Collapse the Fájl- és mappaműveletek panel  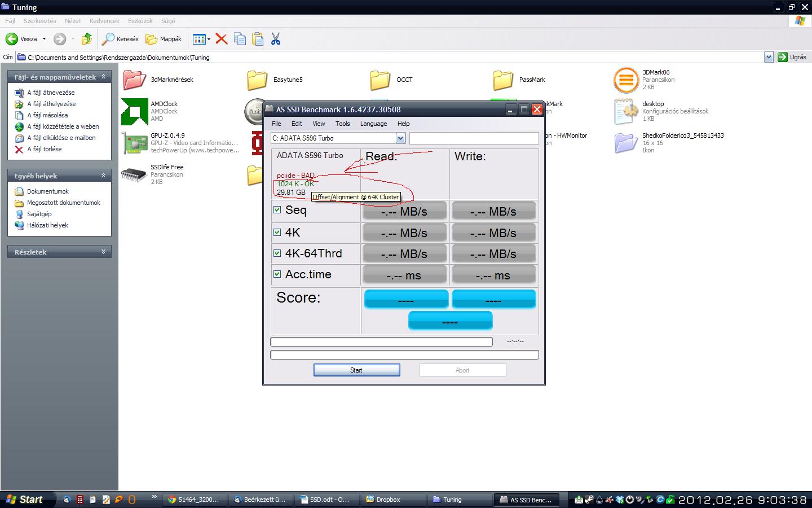pos(103,77)
